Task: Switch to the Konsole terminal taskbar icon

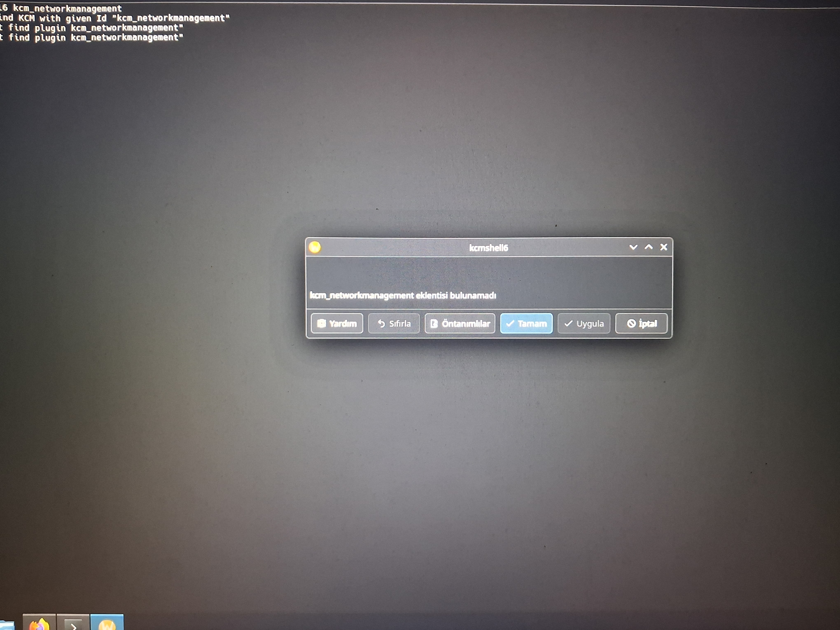Action: click(x=73, y=623)
